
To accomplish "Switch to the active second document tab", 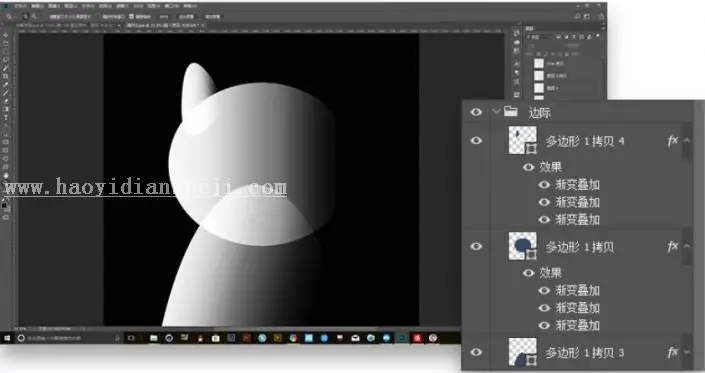I will pyautogui.click(x=164, y=26).
